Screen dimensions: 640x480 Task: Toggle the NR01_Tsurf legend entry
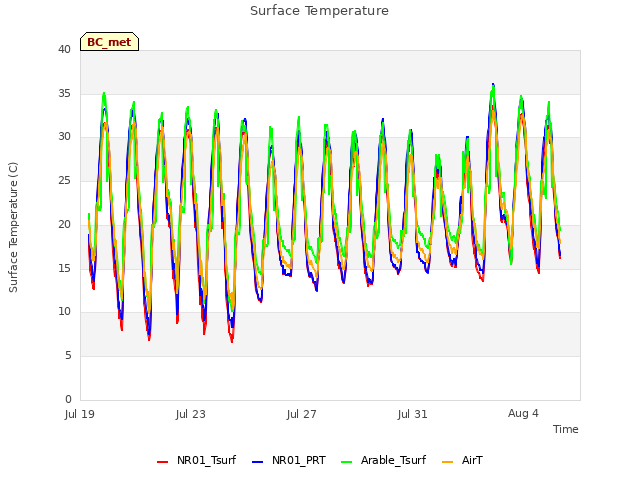point(196,460)
